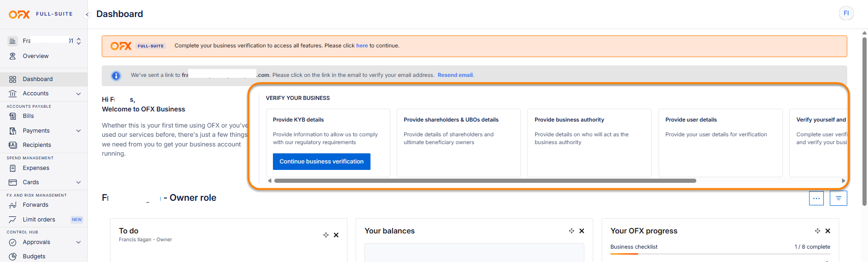Screen dimensions: 868x262
Task: Select Provide business authority card
Action: (590, 143)
